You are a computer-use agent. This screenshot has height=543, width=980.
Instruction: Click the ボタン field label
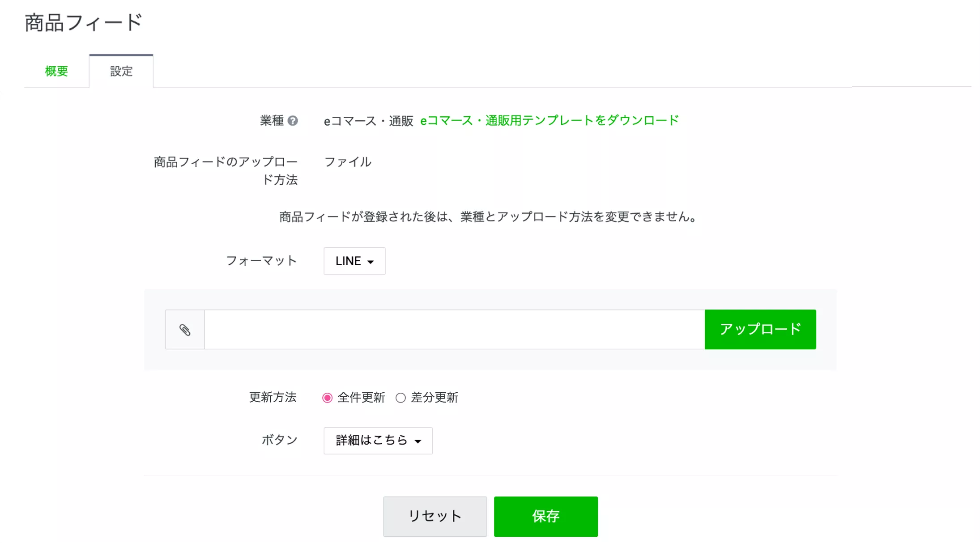(x=279, y=440)
